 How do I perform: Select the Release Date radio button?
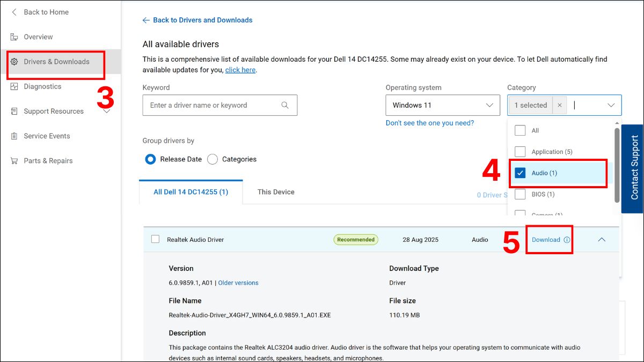coord(150,159)
